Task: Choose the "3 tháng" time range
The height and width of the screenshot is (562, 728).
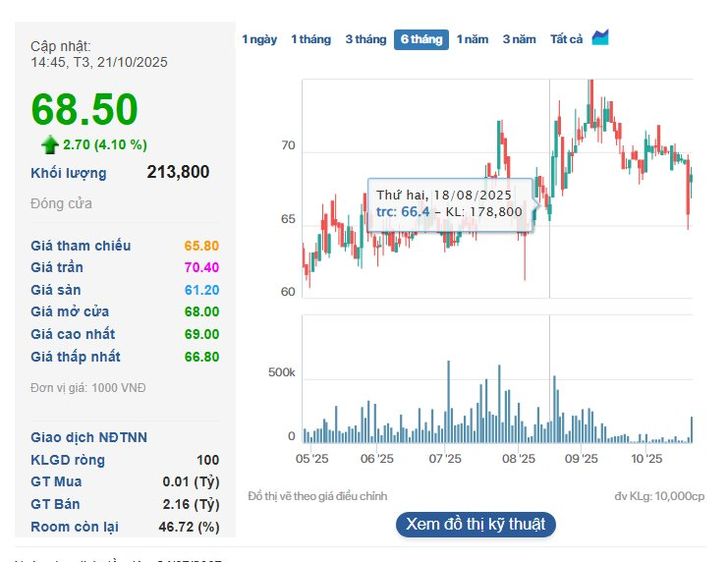Action: pyautogui.click(x=365, y=39)
